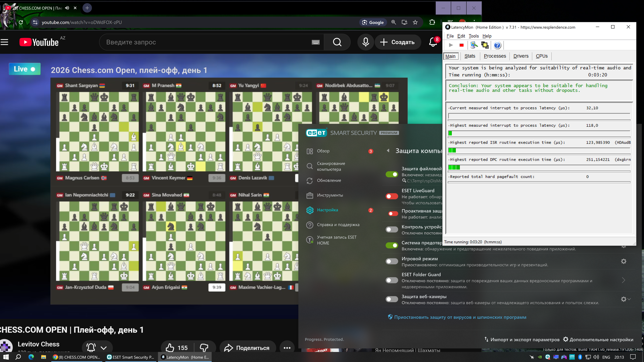Click the install app icon in the address bar
644x362 pixels.
405,22
